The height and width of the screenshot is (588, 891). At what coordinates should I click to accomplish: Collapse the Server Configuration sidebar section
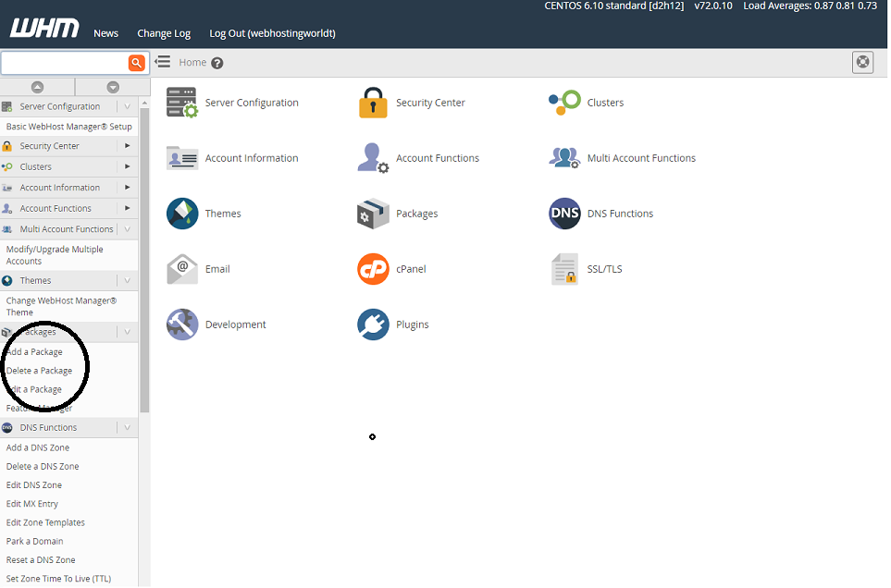tap(127, 106)
